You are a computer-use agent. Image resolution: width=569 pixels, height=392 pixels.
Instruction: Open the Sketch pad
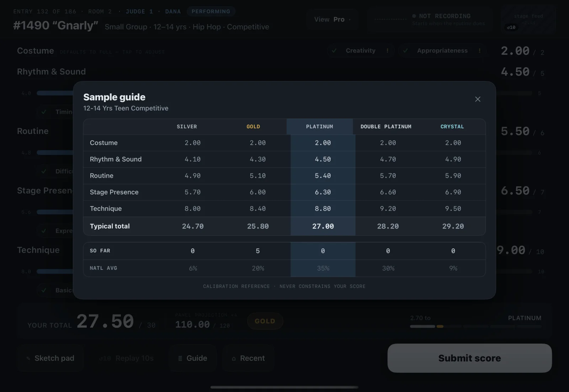(x=50, y=358)
